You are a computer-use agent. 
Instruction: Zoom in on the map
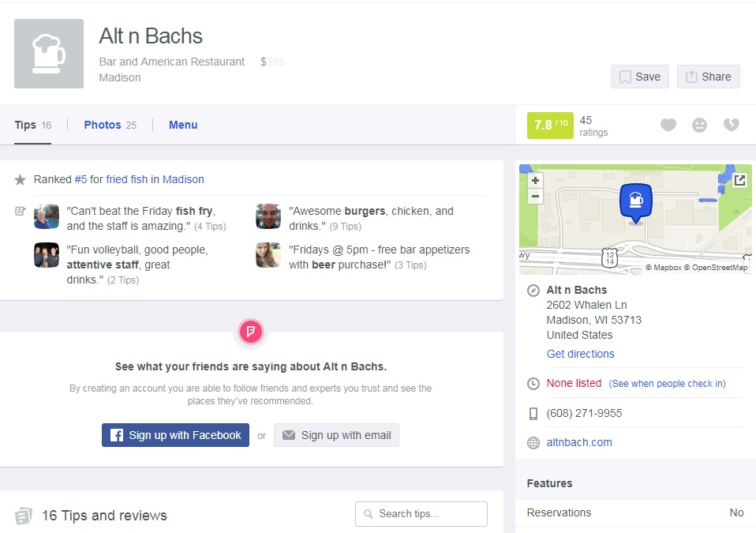(x=535, y=180)
